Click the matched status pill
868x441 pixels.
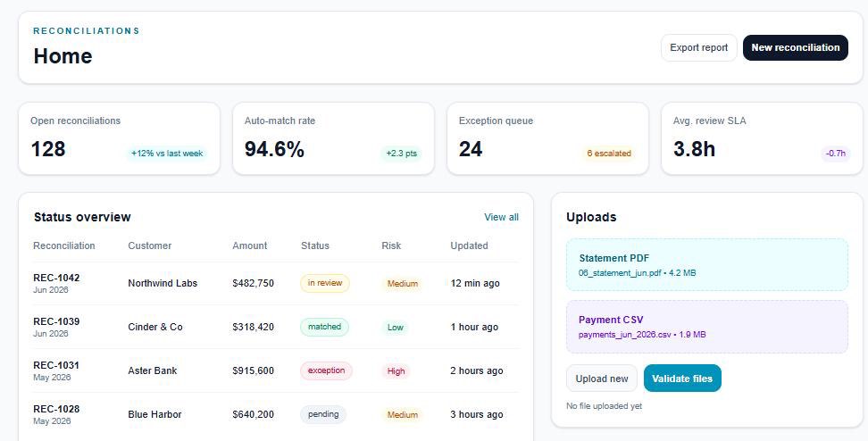point(324,327)
